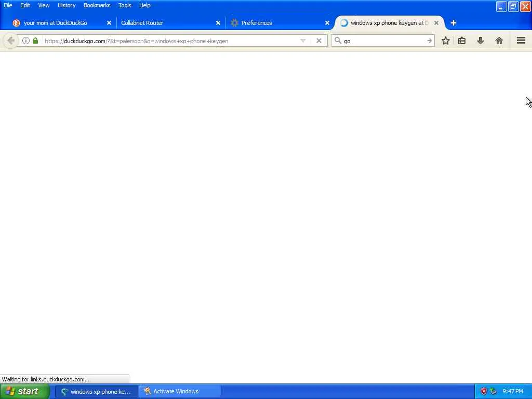The height and width of the screenshot is (399, 532).
Task: Click the network connection tray icon
Action: 494,392
